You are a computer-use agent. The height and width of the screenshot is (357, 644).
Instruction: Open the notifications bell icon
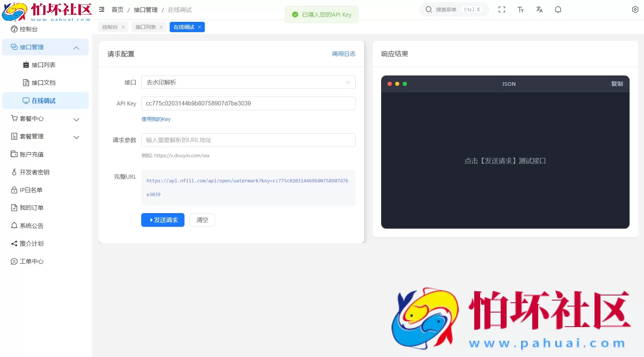click(558, 10)
